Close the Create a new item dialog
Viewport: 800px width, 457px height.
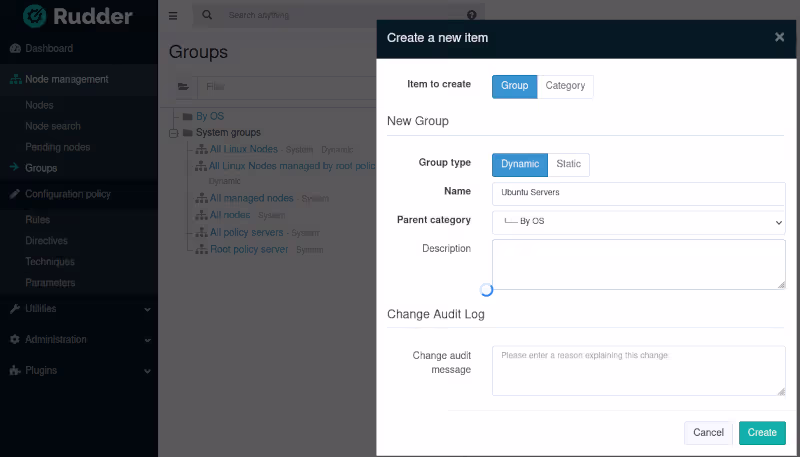click(x=779, y=37)
